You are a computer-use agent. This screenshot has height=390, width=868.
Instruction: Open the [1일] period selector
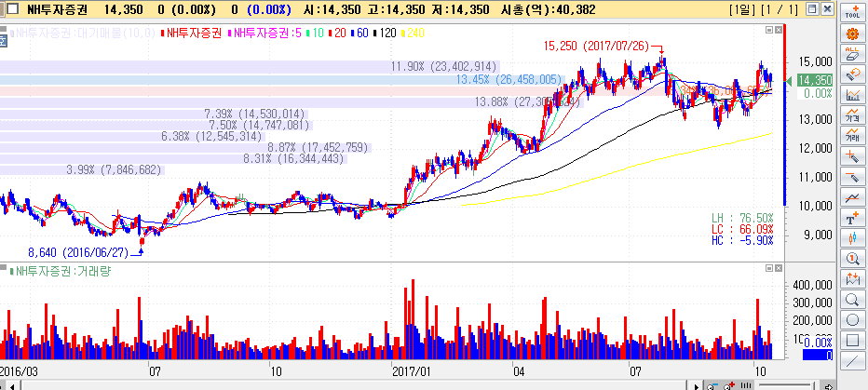tap(743, 9)
